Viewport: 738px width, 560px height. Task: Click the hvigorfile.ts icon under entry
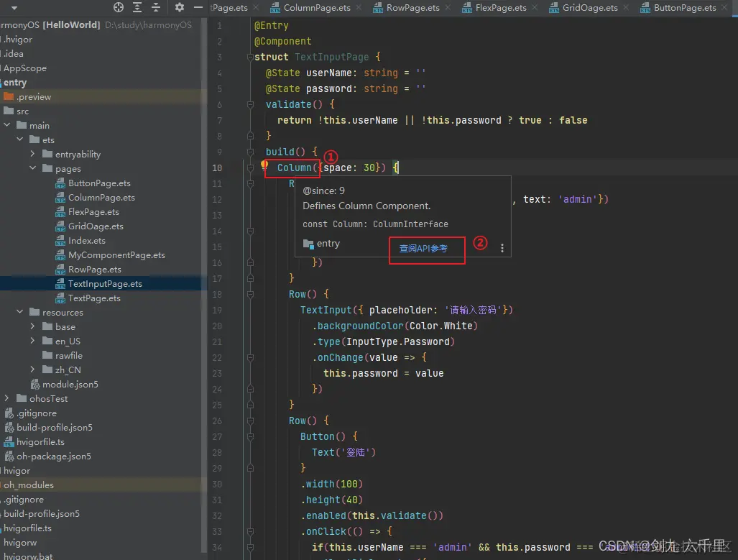tap(9, 442)
